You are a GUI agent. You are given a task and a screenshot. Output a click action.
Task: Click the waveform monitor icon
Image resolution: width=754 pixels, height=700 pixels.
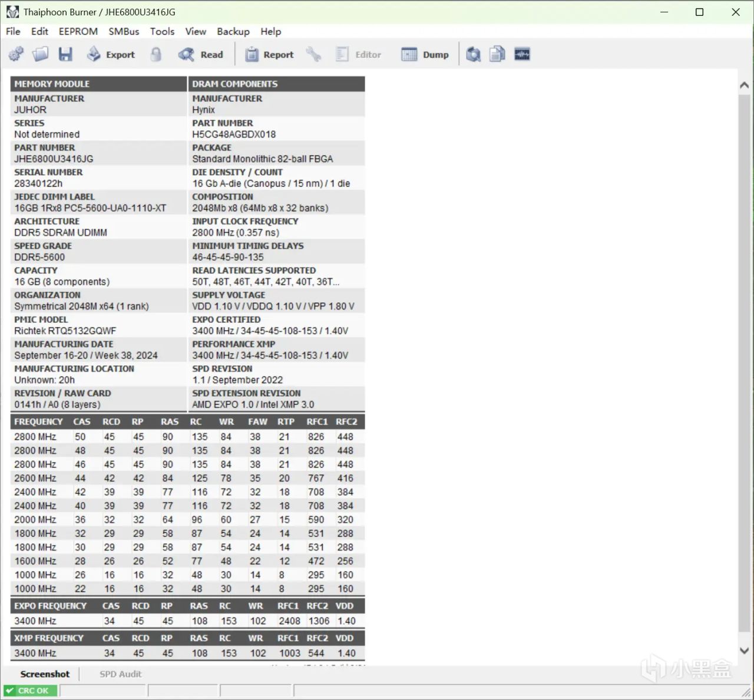(522, 55)
